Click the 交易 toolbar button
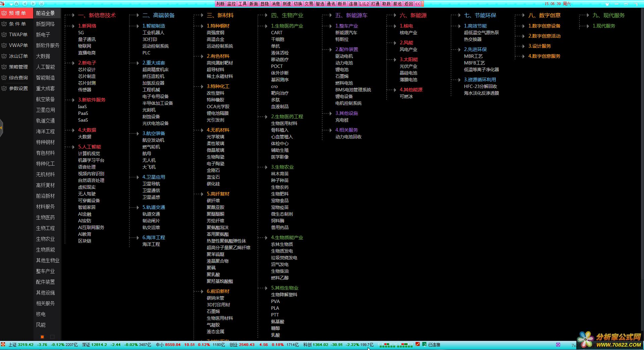This screenshot has width=644, height=350. click(309, 4)
